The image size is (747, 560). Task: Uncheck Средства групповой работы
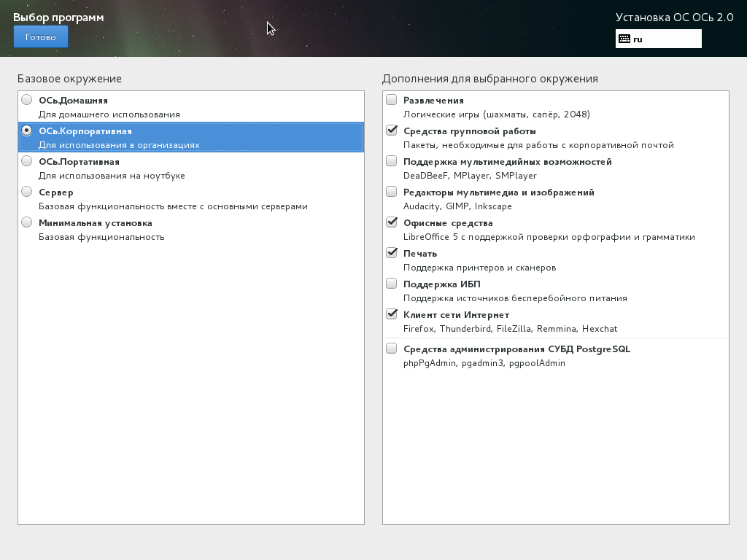click(392, 131)
